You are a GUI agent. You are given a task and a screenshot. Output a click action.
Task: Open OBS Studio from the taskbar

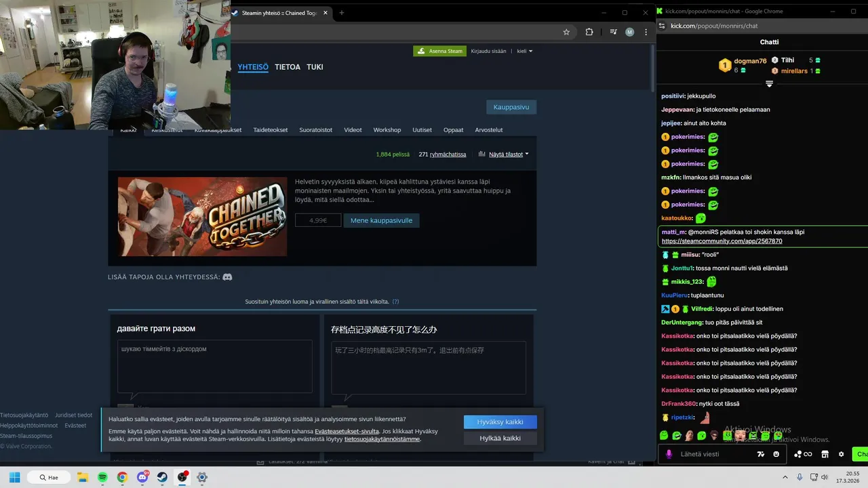coord(182,477)
